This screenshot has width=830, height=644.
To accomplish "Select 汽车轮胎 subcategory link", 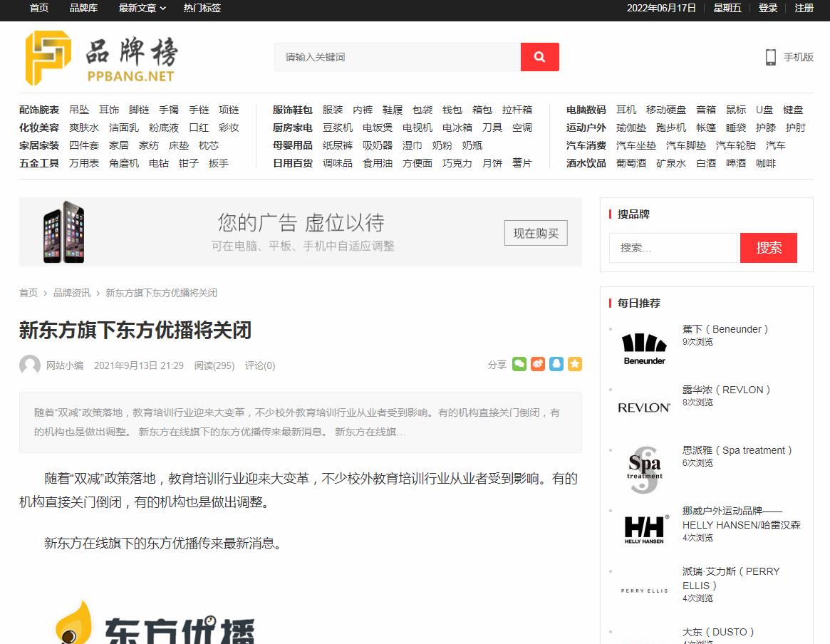I will 736,145.
